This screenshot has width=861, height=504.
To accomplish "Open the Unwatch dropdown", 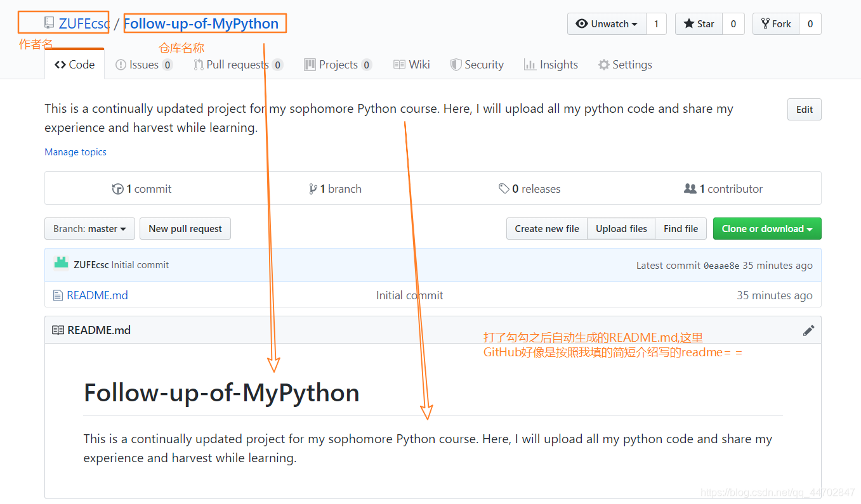I will (x=607, y=24).
